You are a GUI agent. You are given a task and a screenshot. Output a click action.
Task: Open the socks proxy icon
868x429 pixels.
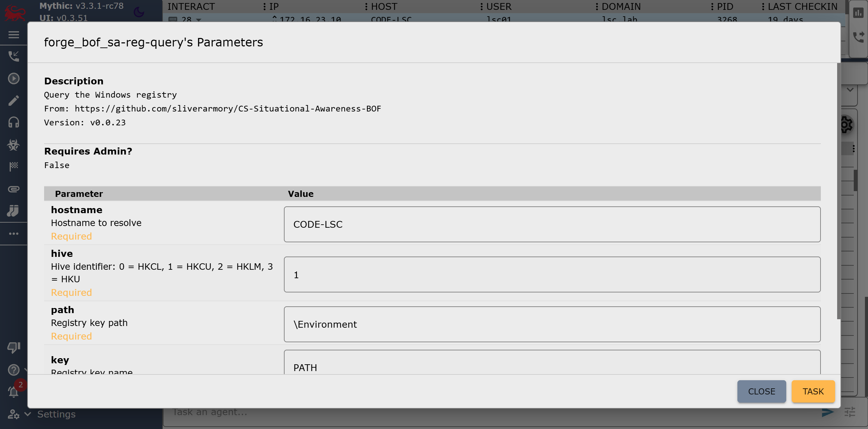(x=14, y=211)
